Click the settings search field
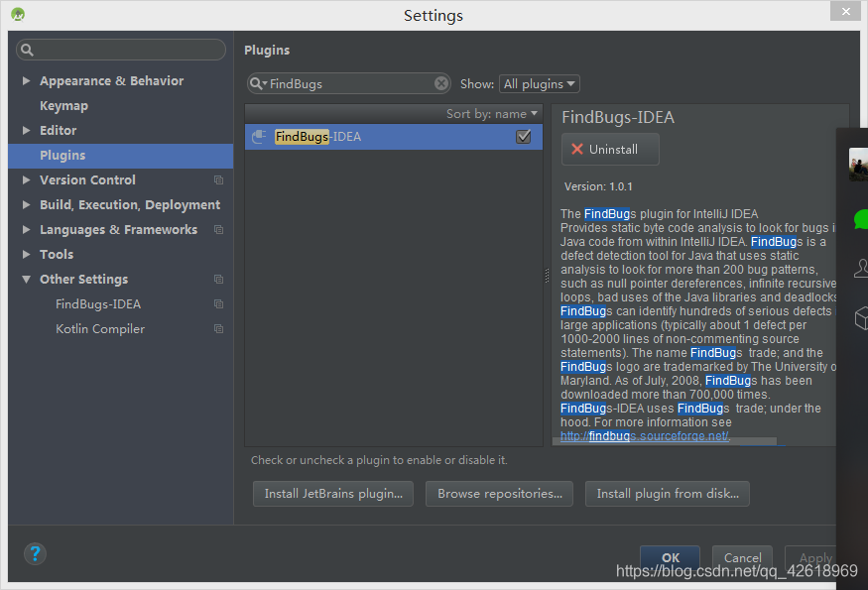The width and height of the screenshot is (868, 590). click(121, 50)
